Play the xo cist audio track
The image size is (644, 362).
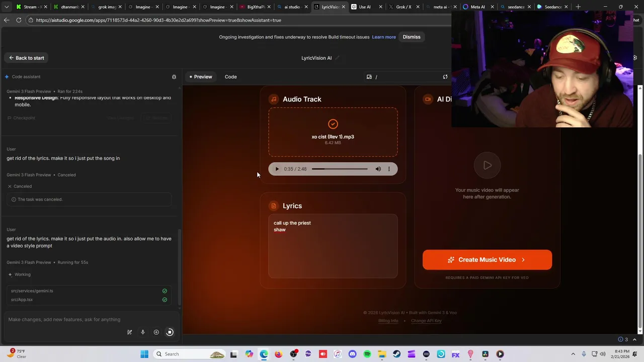point(277,169)
